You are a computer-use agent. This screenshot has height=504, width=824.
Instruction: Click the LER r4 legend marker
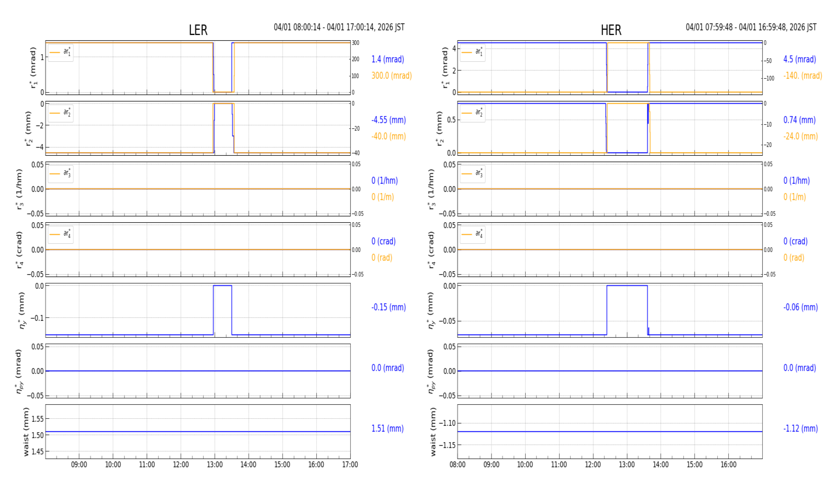55,235
